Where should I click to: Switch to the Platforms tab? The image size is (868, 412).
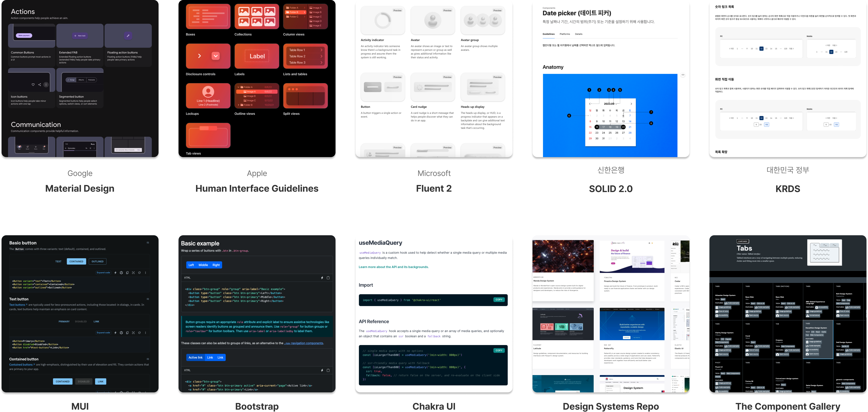[x=565, y=34]
